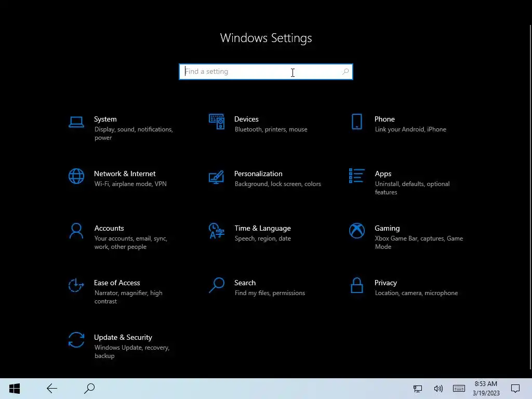Click the Phone icon
Screen dimensions: 532x399
point(357,122)
